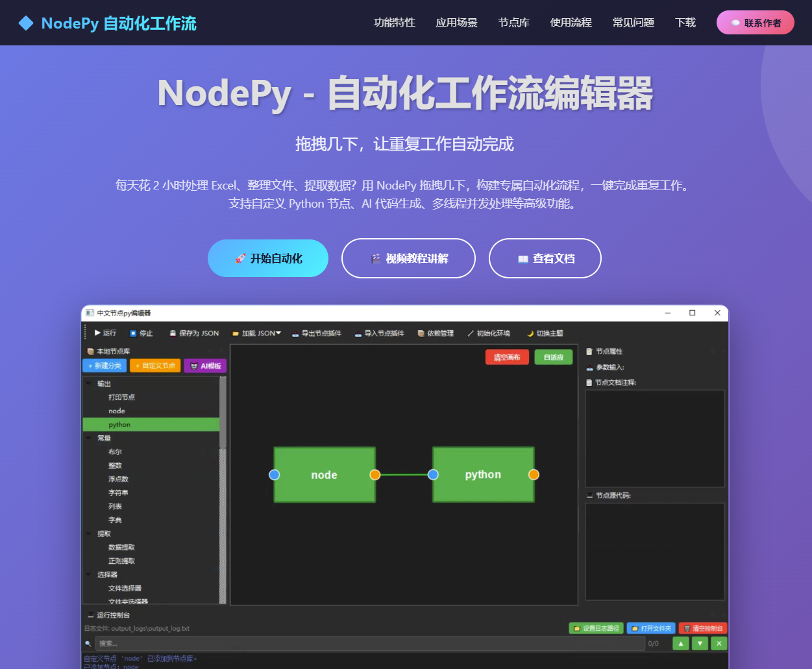Viewport: 812px width, 669px height.
Task: Click the pink 联系作者 button
Action: (756, 23)
